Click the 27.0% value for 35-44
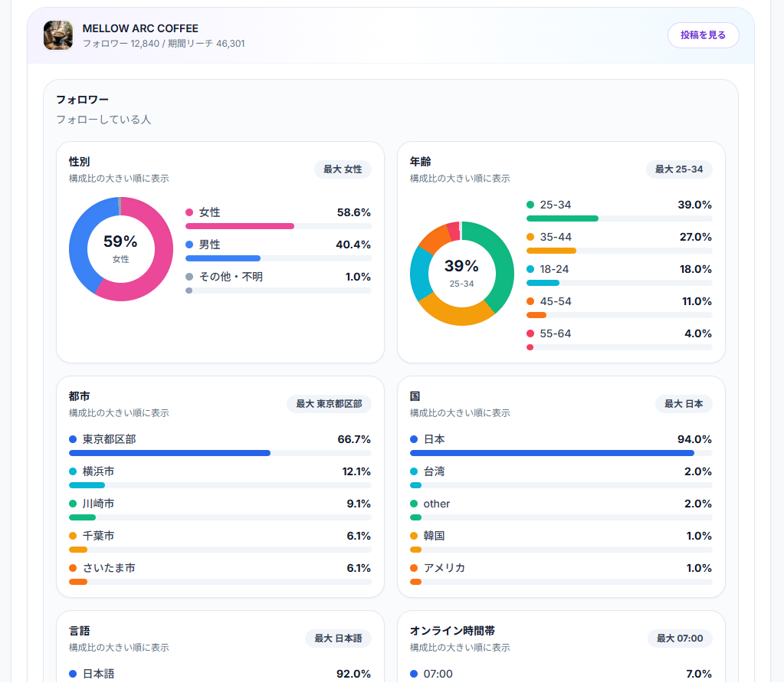Screen dimensions: 784x683 696,237
